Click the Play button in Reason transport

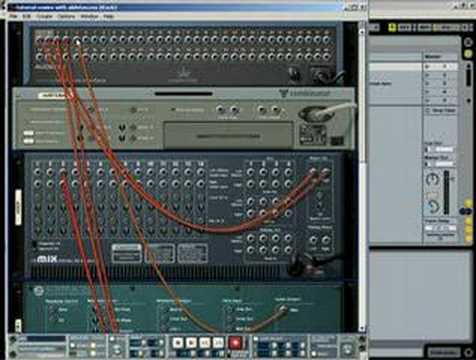(191, 342)
